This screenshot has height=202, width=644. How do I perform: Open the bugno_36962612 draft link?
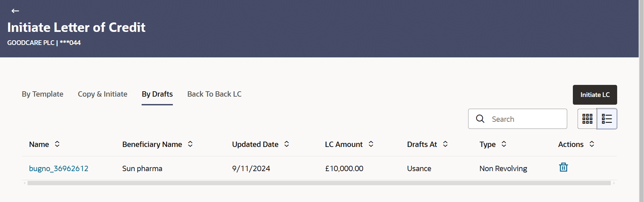59,168
